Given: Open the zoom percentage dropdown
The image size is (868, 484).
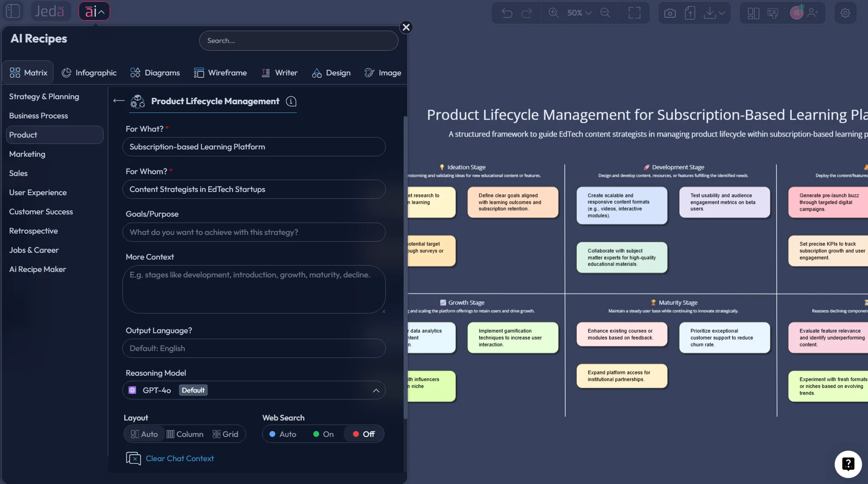Looking at the screenshot, I should click(578, 12).
